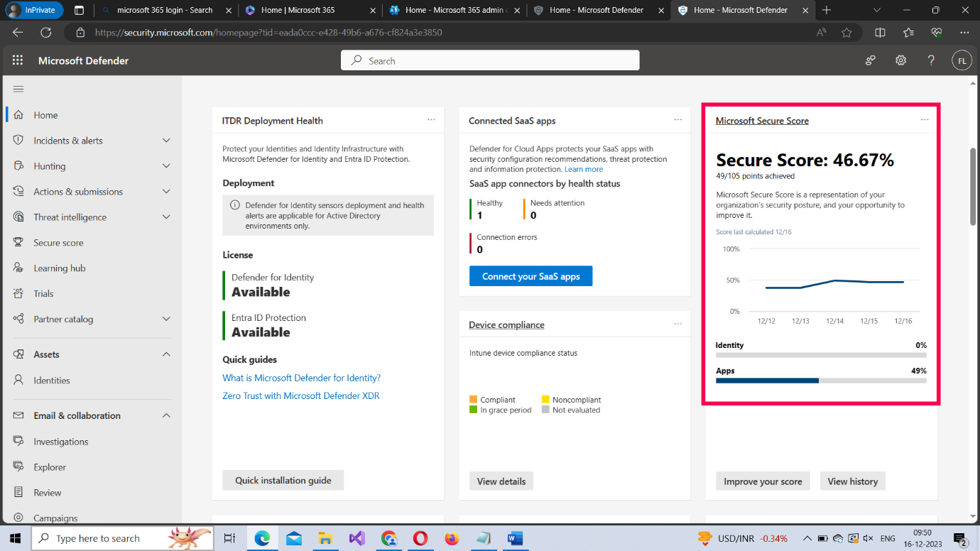Viewport: 980px width, 551px height.
Task: Open the browser split screen icon
Action: pos(880,32)
